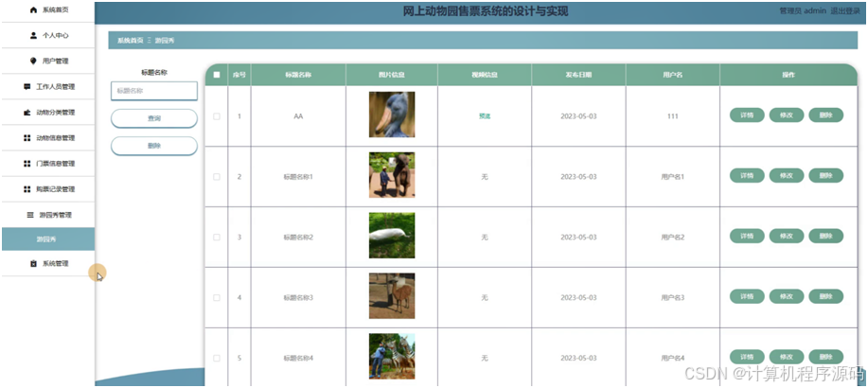Click the username cell 用户名3
Image resolution: width=868 pixels, height=388 pixels.
(x=673, y=298)
